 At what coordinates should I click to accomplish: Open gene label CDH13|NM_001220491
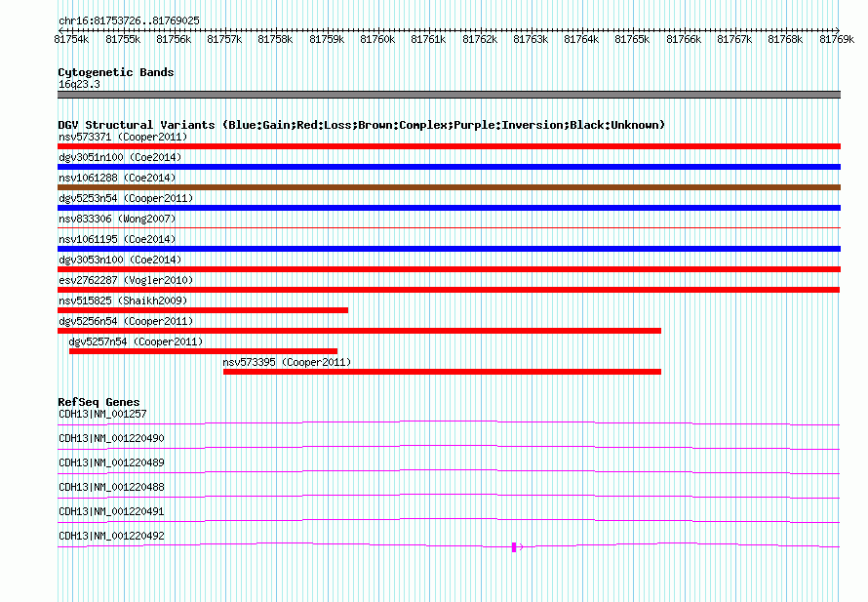(x=111, y=511)
